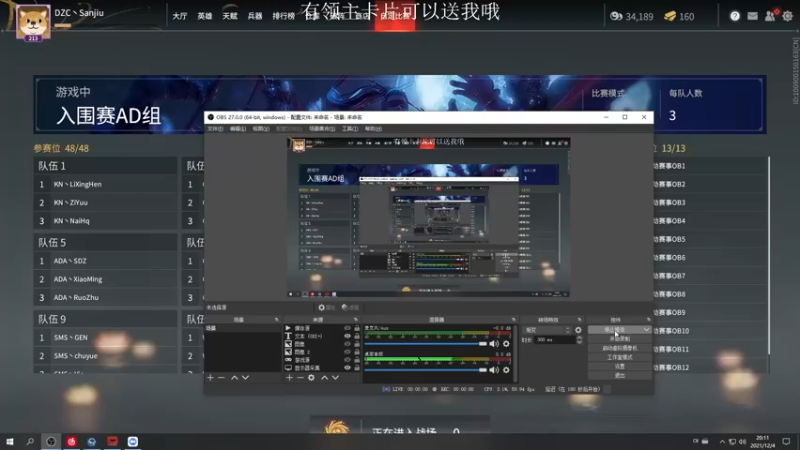Mute the microphone mixer channel
The image size is (800, 450).
pos(494,344)
